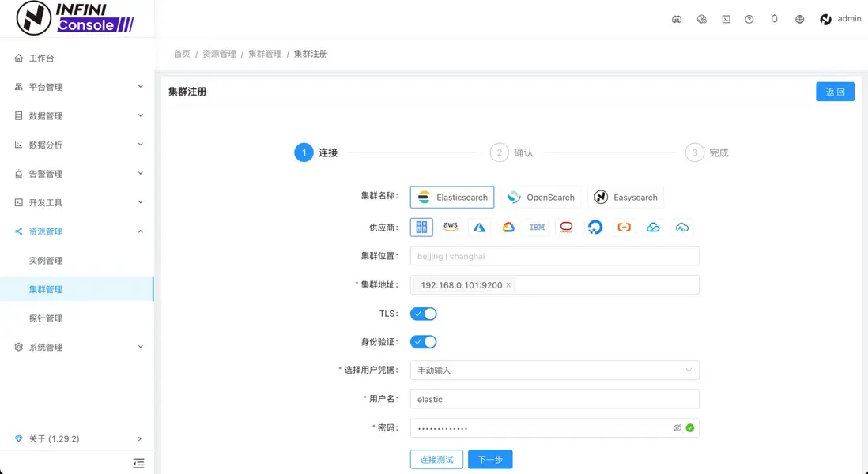Open the notifications bell
Viewport: 868px width, 474px height.
(775, 19)
